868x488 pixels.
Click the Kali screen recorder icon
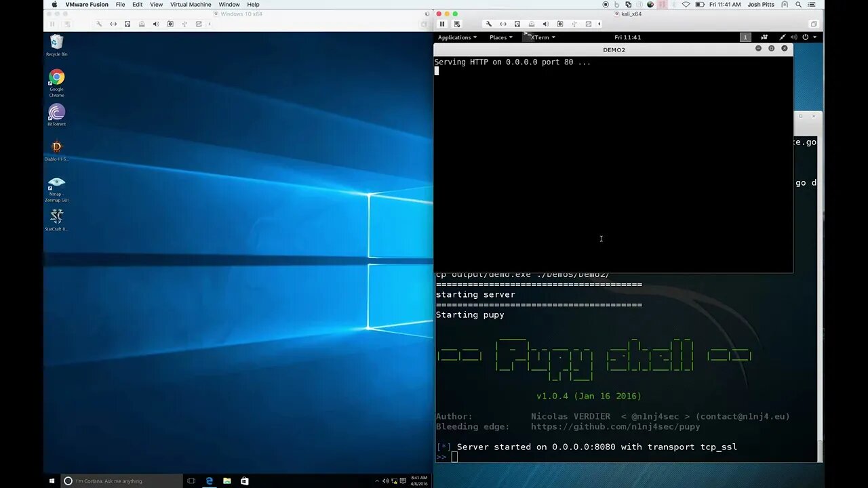tap(764, 37)
